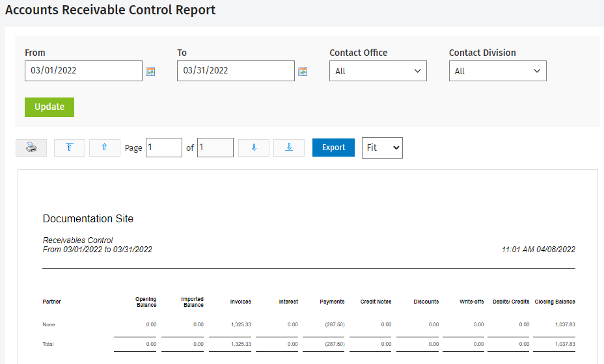Focus the From date field

[83, 71]
